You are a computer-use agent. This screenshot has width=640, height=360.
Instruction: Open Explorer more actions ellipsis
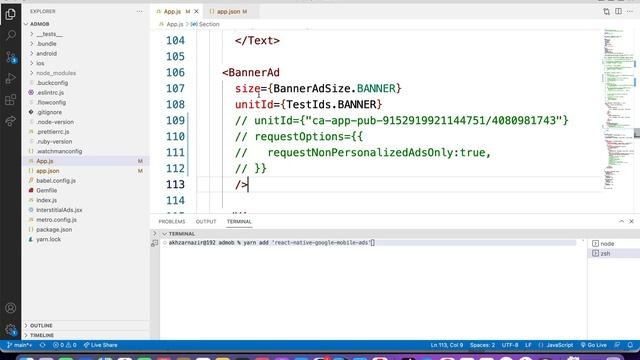point(140,11)
